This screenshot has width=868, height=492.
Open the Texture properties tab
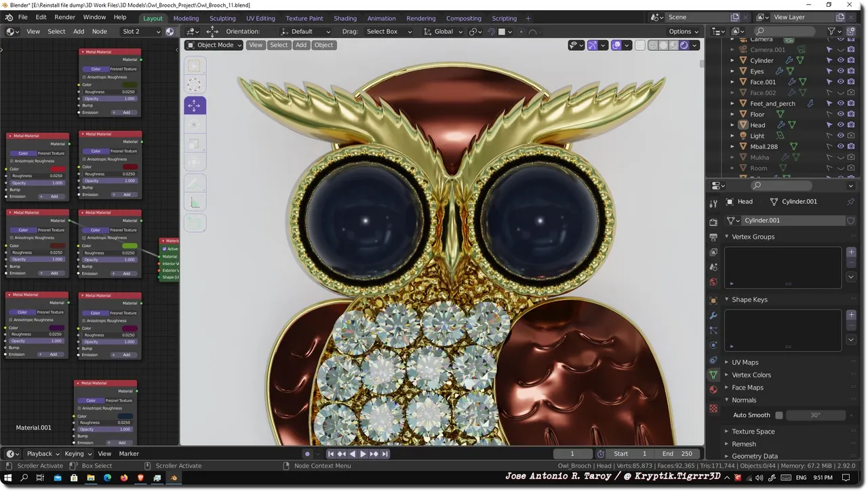[713, 409]
